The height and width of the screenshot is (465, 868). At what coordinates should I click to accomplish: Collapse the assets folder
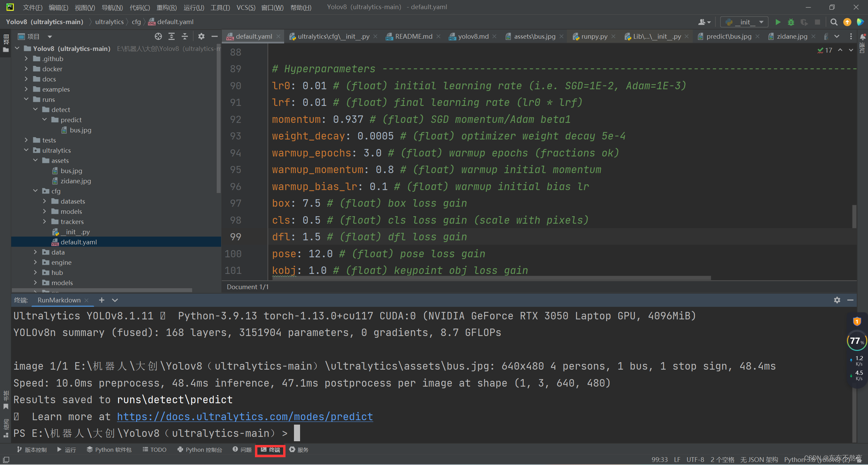(35, 160)
